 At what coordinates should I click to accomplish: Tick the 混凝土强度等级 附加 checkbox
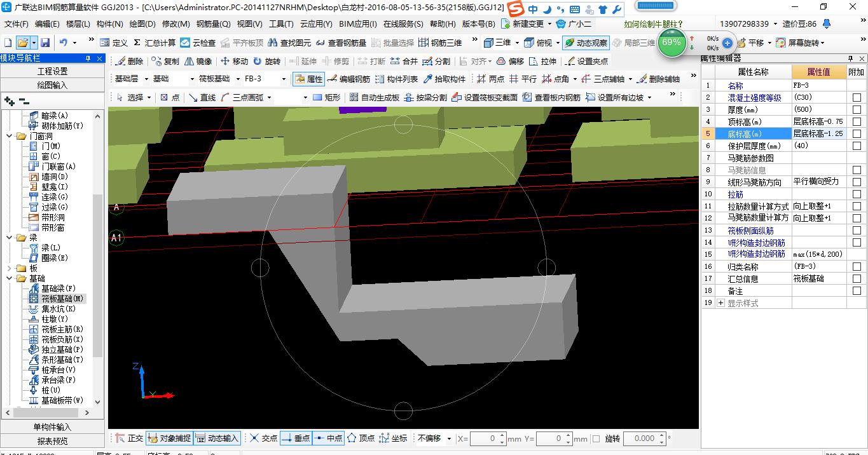857,98
